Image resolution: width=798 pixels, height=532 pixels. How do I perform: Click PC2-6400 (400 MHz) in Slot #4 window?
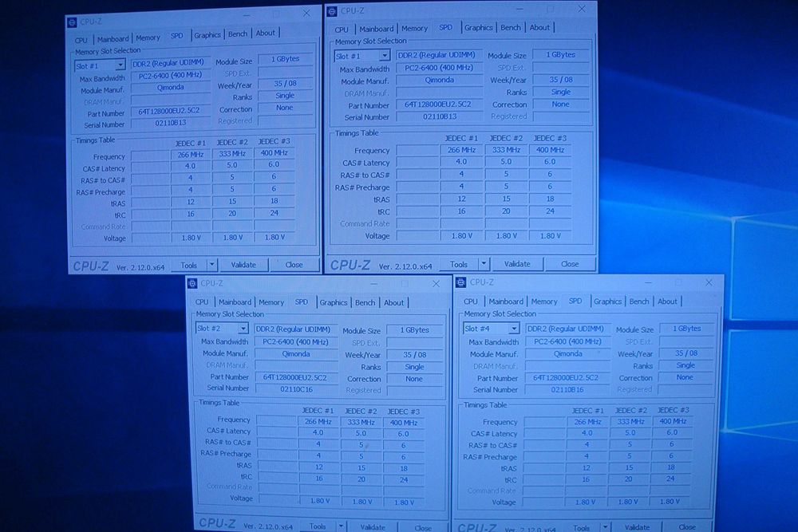click(x=567, y=341)
